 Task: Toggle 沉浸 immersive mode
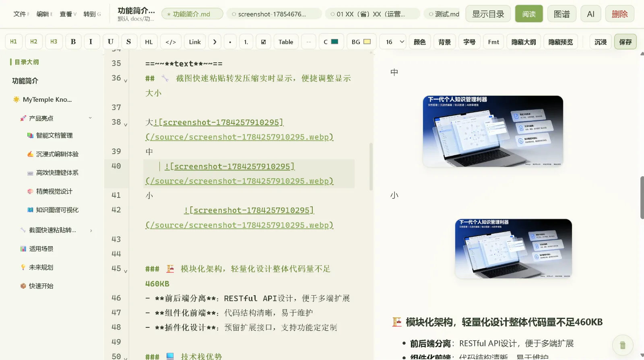click(601, 42)
